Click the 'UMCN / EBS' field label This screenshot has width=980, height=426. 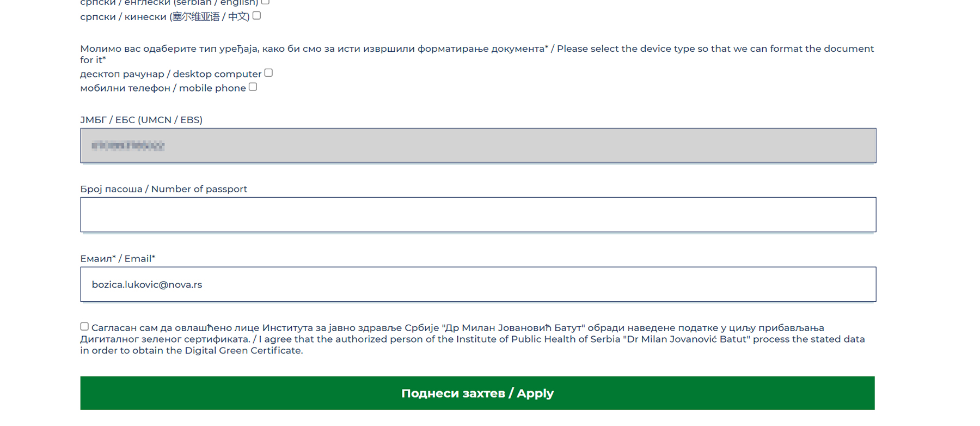[x=141, y=120]
